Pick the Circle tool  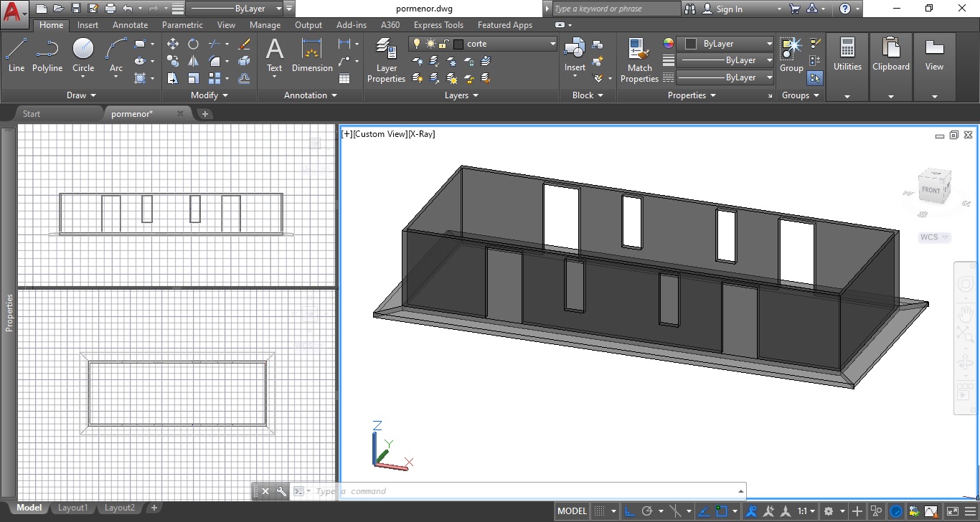[x=83, y=56]
